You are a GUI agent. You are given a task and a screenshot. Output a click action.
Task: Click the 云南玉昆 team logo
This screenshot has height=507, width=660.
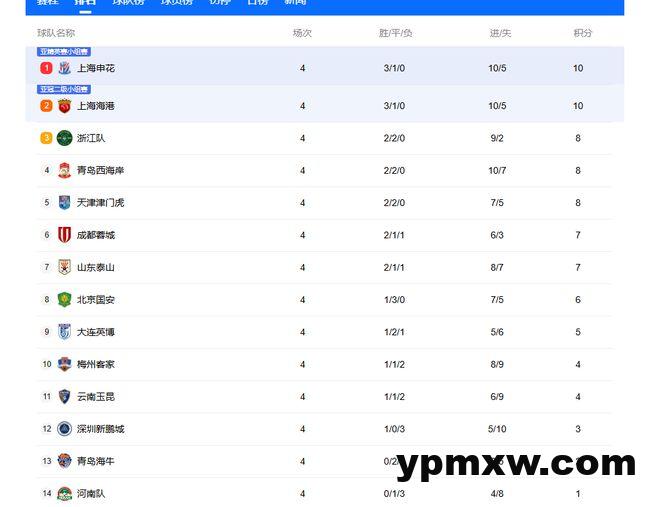pos(64,397)
